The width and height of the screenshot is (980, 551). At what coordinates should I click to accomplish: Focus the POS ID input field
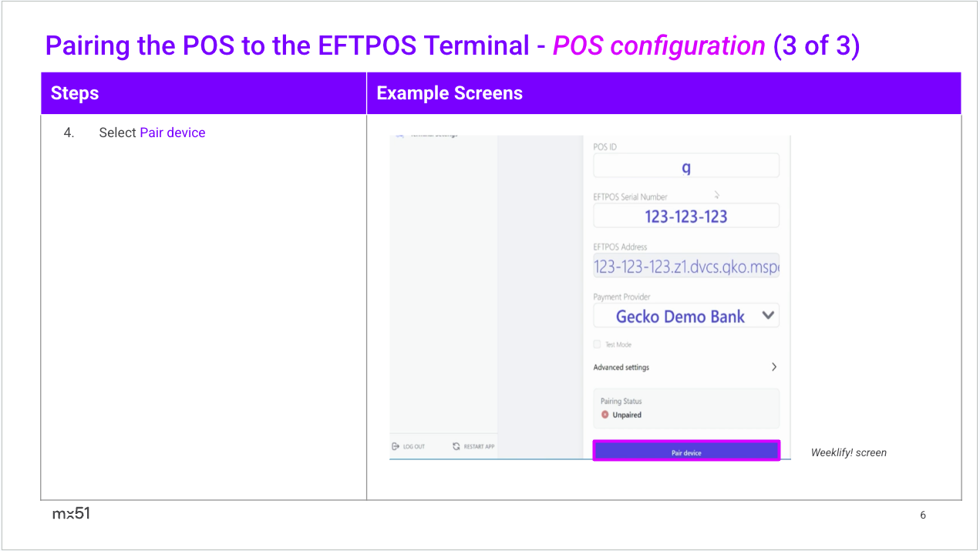[685, 166]
